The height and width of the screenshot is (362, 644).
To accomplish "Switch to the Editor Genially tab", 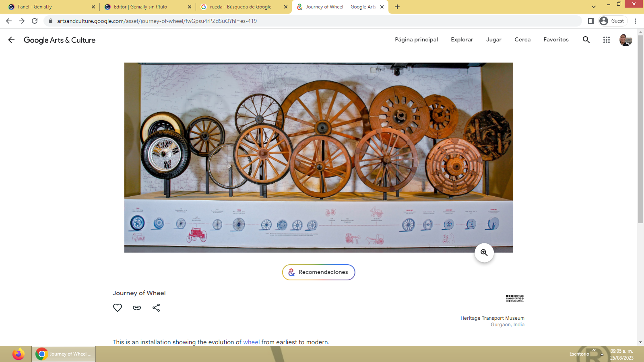I will coord(145,7).
